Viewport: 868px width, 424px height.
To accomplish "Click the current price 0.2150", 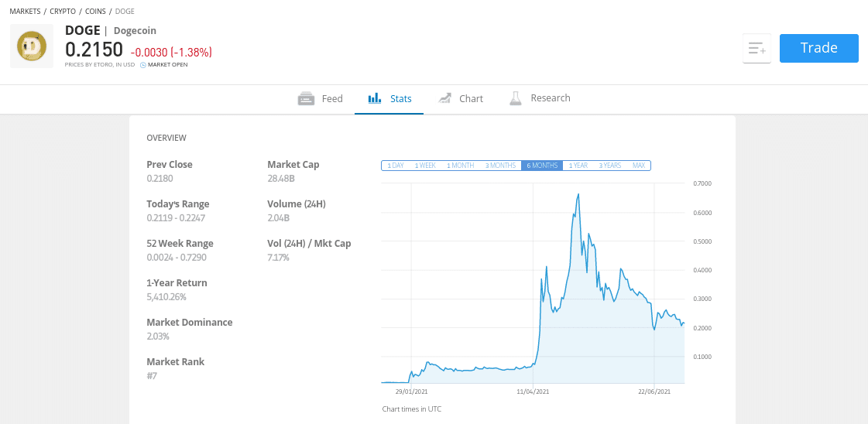I will [x=94, y=50].
